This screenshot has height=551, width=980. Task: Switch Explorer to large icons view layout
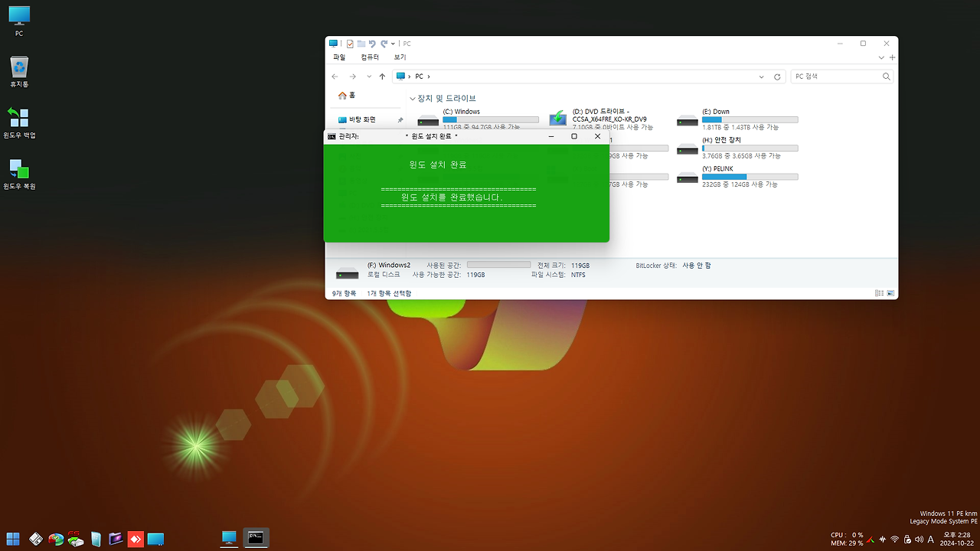click(x=890, y=293)
